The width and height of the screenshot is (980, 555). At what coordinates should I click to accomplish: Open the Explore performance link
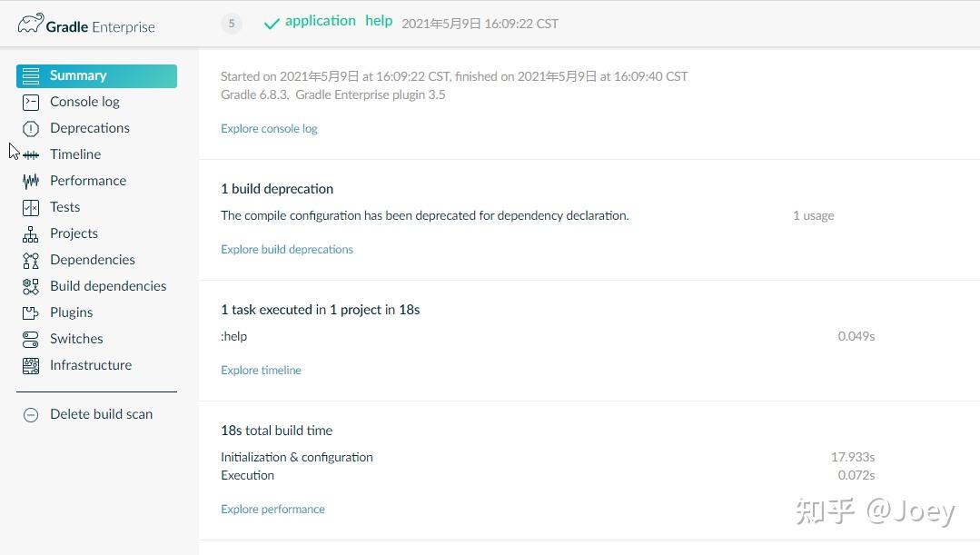coord(272,509)
